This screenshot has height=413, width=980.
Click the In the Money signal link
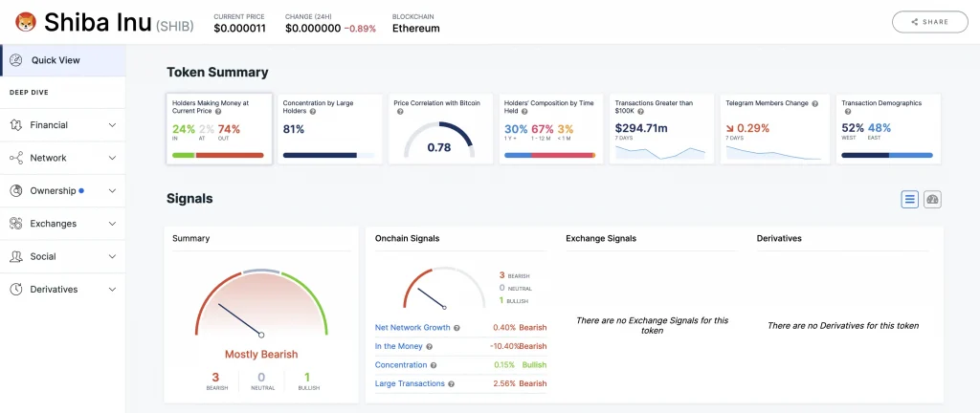[399, 346]
